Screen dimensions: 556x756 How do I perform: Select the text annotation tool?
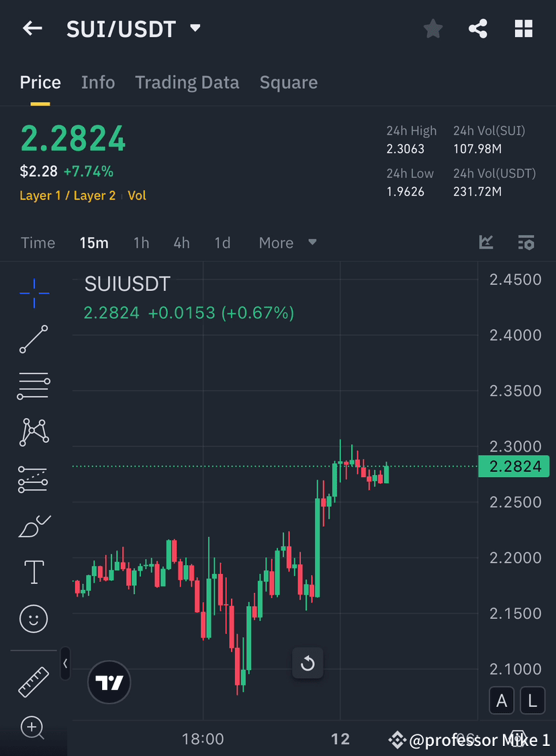click(x=34, y=572)
